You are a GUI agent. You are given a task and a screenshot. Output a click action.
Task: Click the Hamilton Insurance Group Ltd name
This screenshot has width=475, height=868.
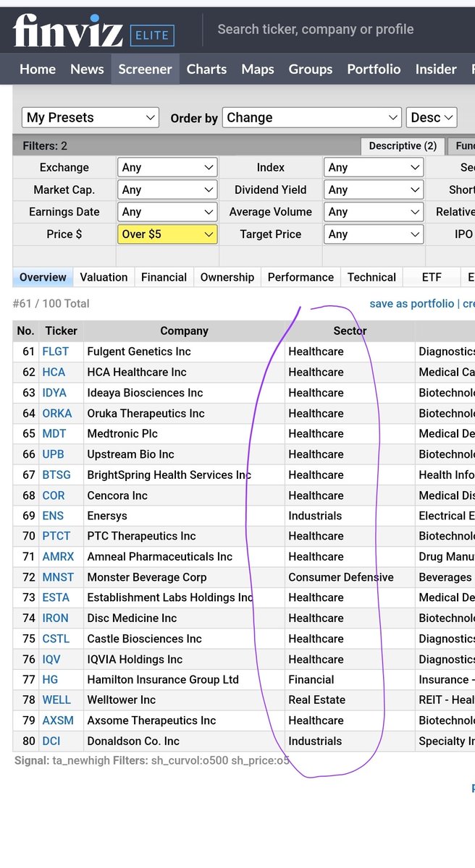[163, 679]
